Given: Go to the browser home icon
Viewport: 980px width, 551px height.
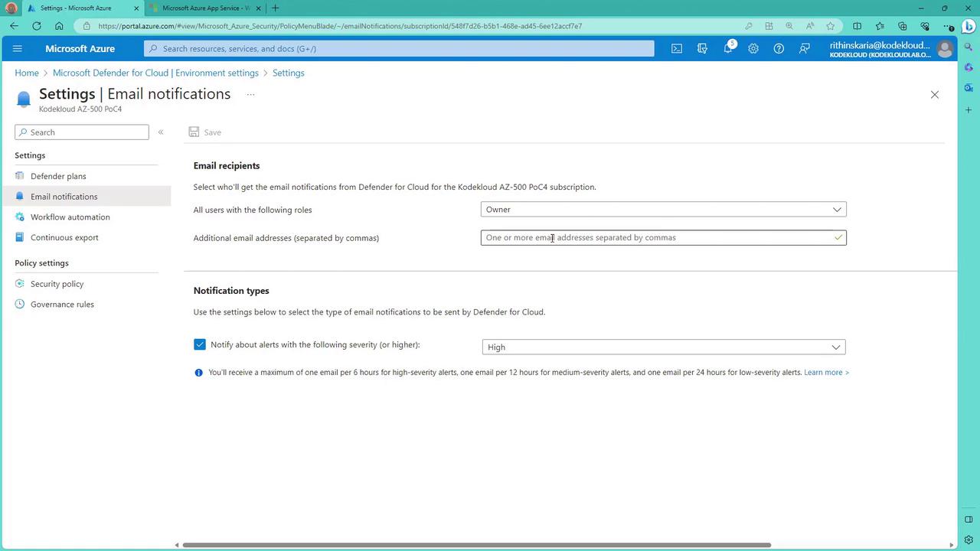Looking at the screenshot, I should click(x=59, y=26).
